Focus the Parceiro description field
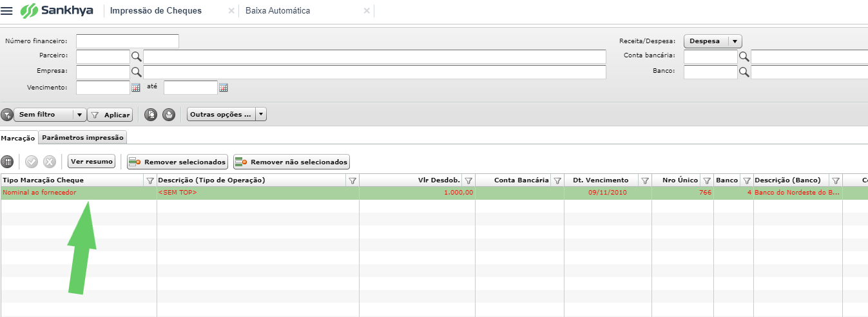 (374, 57)
